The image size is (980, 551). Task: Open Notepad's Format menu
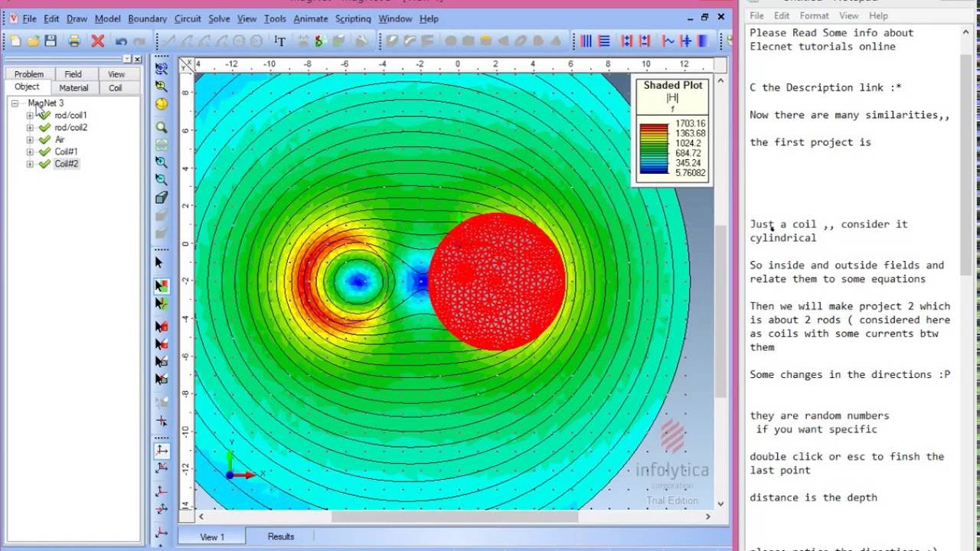coord(814,15)
